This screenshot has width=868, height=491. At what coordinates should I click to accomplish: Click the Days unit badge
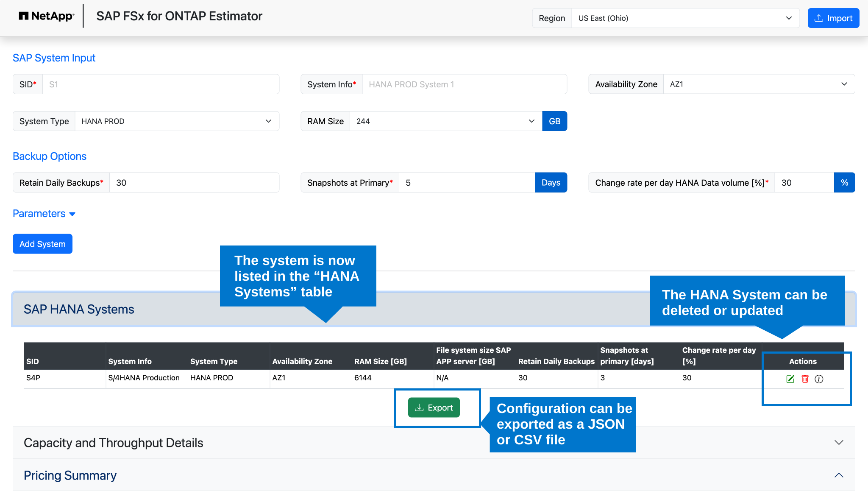pyautogui.click(x=551, y=182)
